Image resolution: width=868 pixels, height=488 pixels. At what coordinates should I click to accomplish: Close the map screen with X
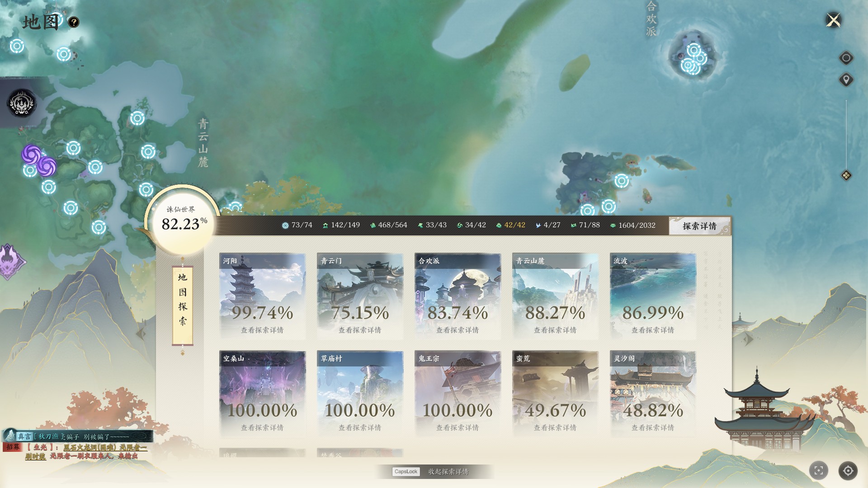(x=833, y=20)
